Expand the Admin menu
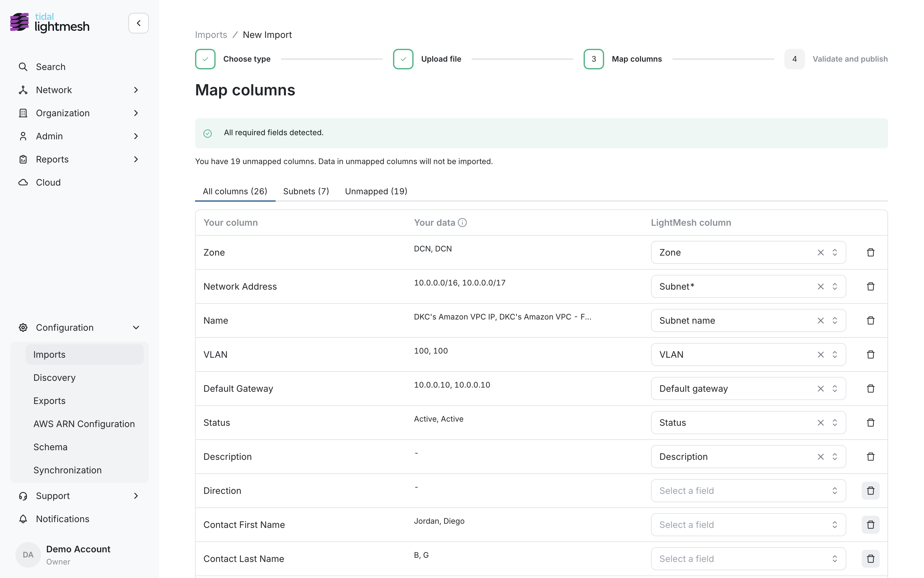The width and height of the screenshot is (924, 578). coord(79,136)
